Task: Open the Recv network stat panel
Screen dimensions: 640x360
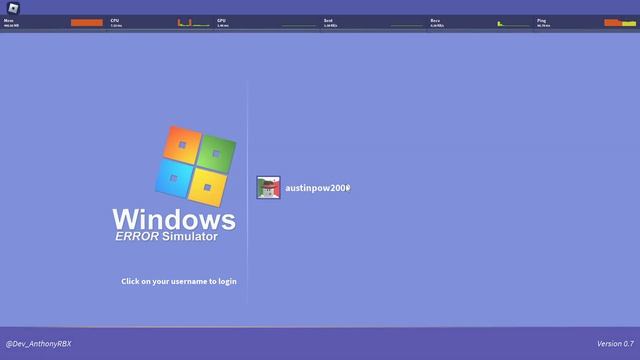Action: pyautogui.click(x=480, y=23)
